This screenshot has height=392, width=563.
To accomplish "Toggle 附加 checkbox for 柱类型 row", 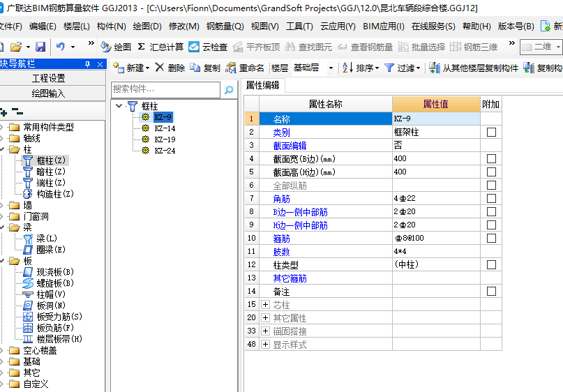I will tap(491, 265).
